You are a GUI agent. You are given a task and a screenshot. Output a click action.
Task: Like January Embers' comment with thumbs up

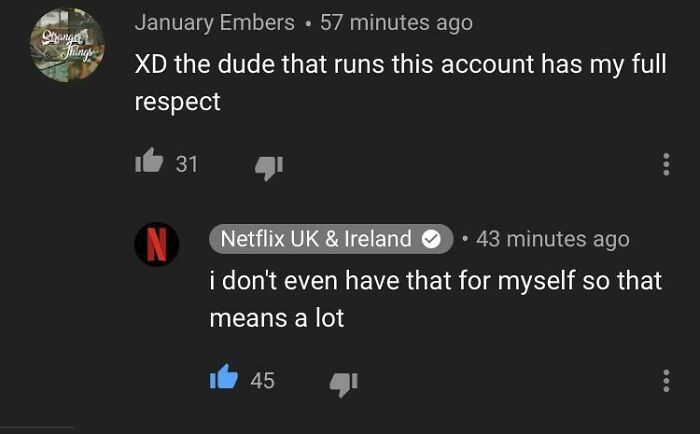148,164
